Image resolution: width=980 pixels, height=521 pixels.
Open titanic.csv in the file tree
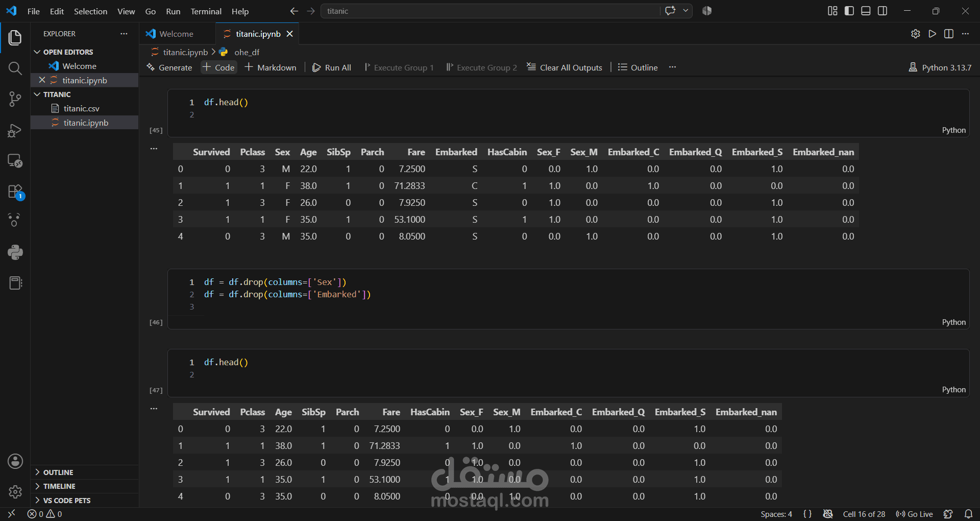(x=82, y=108)
